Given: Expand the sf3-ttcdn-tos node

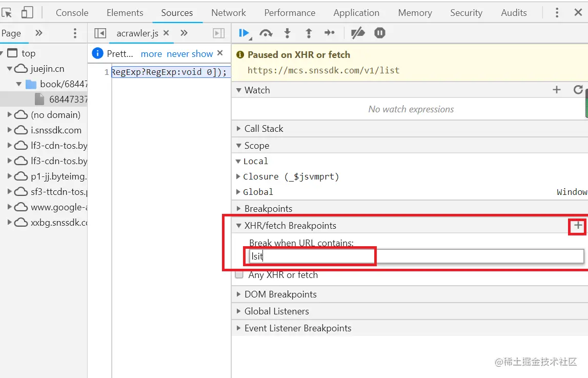Looking at the screenshot, I should (x=10, y=191).
